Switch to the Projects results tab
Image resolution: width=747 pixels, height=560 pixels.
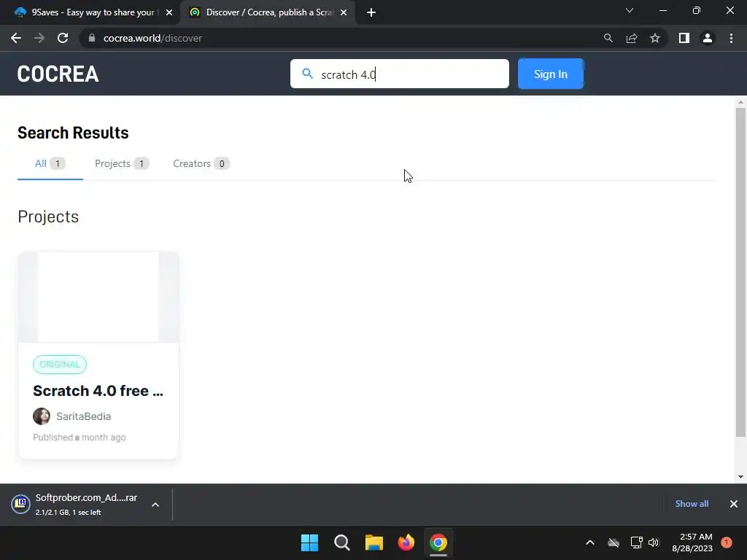click(122, 164)
